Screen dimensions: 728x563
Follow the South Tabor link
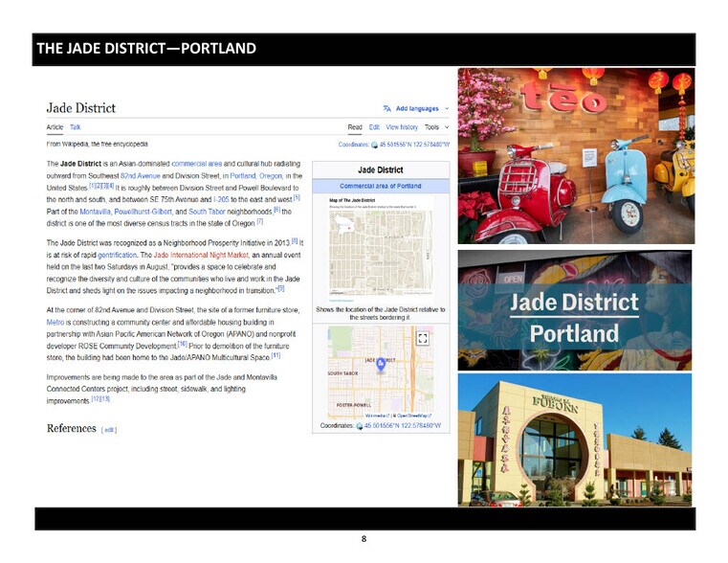pyautogui.click(x=207, y=212)
